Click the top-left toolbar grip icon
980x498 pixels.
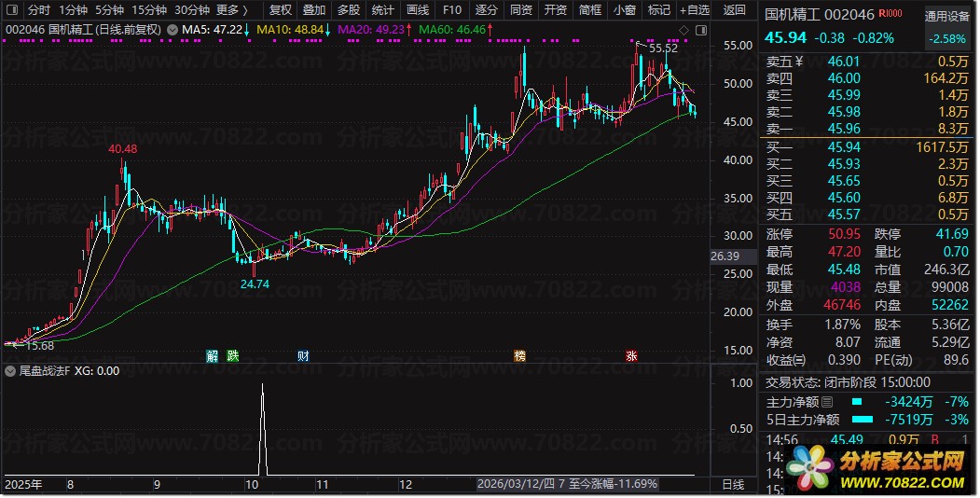pos(11,10)
